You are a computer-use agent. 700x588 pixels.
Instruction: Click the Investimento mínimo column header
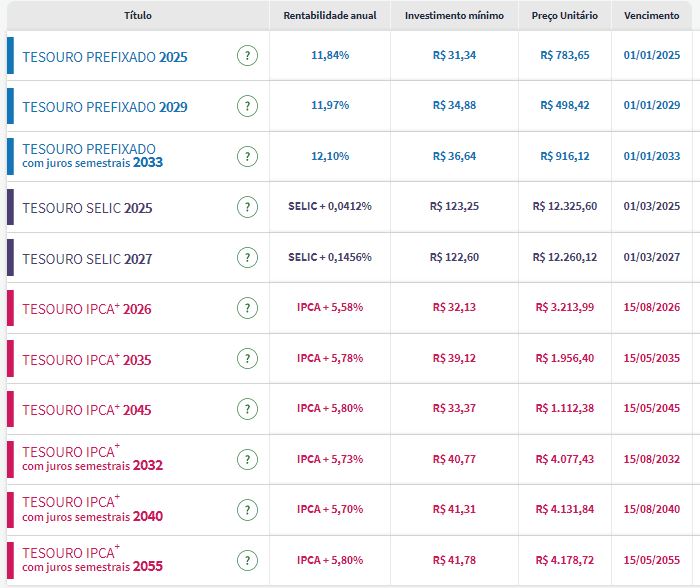454,16
